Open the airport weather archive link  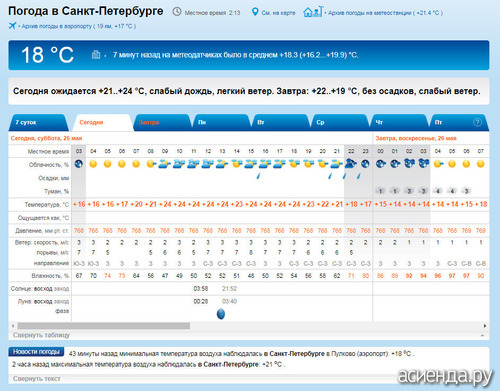79,26
